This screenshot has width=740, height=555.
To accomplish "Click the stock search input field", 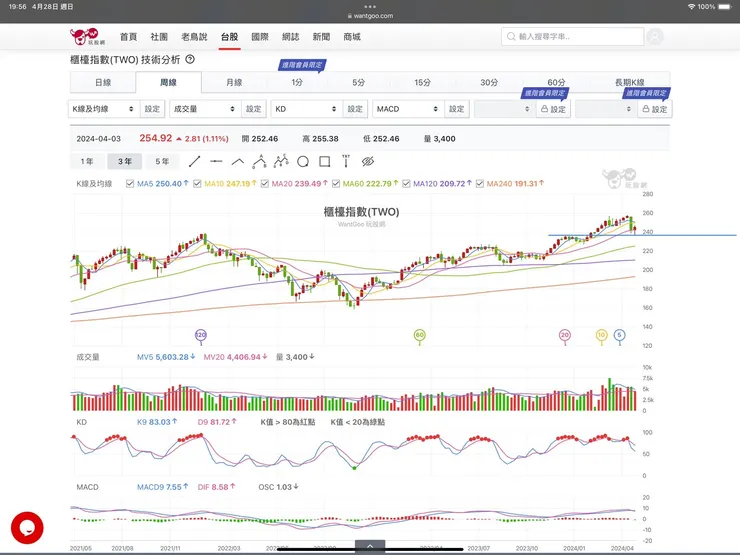I will [572, 37].
